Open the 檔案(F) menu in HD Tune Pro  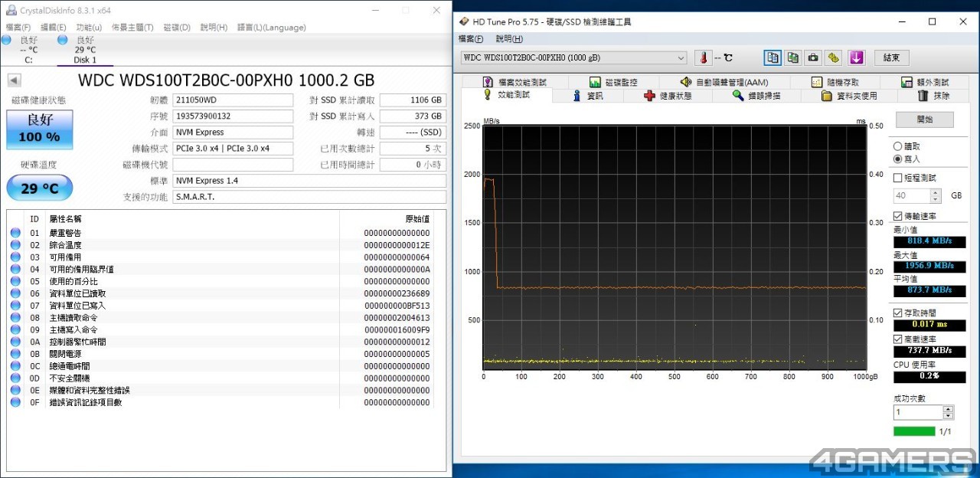[x=471, y=39]
